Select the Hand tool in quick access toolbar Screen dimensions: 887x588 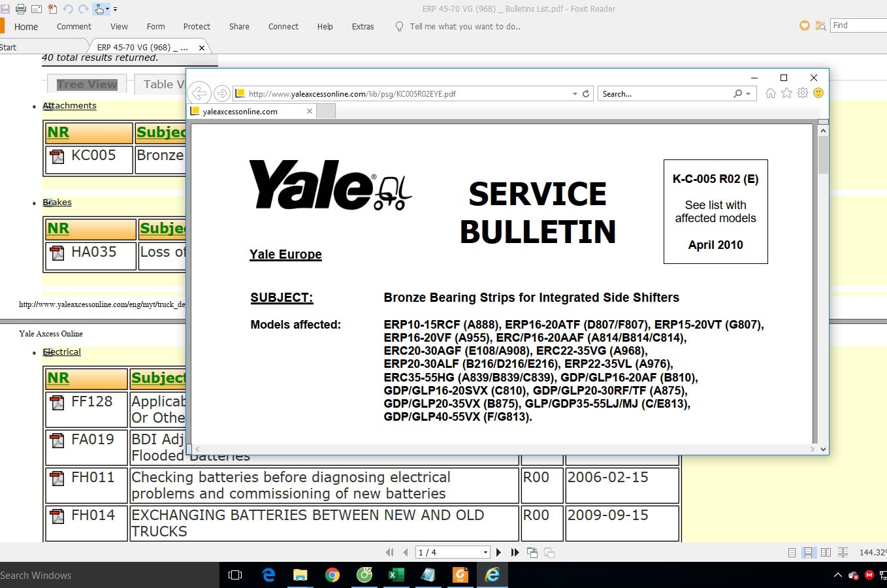(x=99, y=9)
